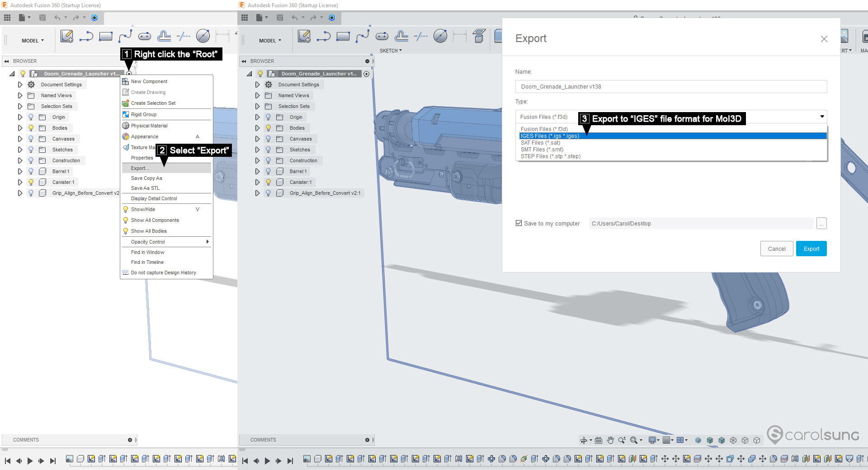Click the blue Export button
The image size is (868, 470).
(x=811, y=249)
